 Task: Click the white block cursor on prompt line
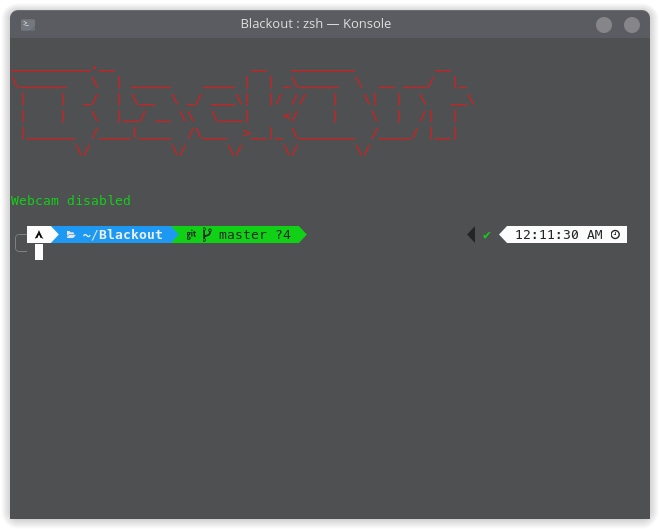point(39,252)
